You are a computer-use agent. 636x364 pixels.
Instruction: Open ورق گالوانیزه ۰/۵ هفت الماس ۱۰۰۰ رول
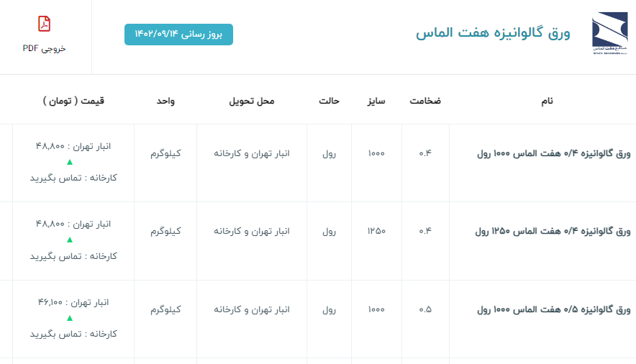[554, 309]
